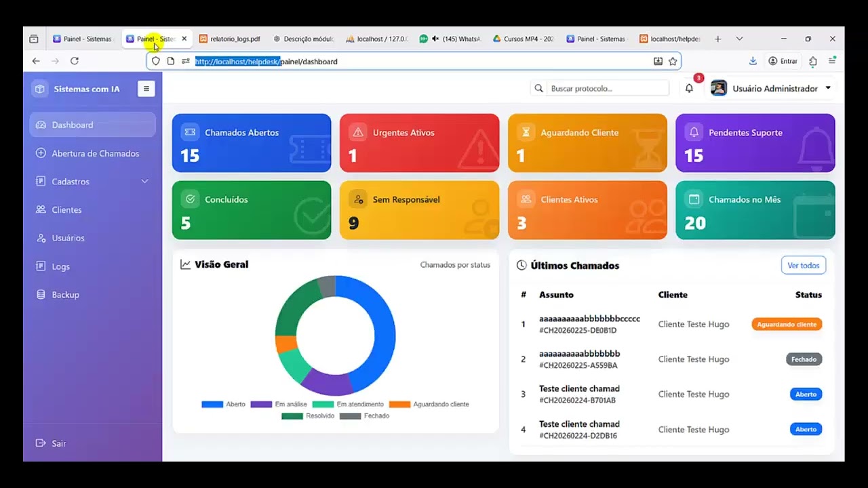Click the orange Aguardando cliente status badge
868x488 pixels.
coord(787,324)
